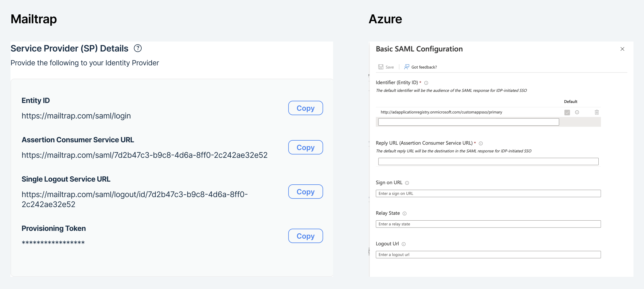
Task: Select the Assertion Consumer Service URL value text
Action: (x=144, y=155)
